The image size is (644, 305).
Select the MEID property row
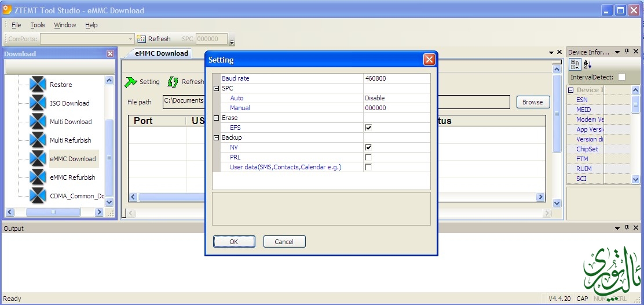[599, 110]
